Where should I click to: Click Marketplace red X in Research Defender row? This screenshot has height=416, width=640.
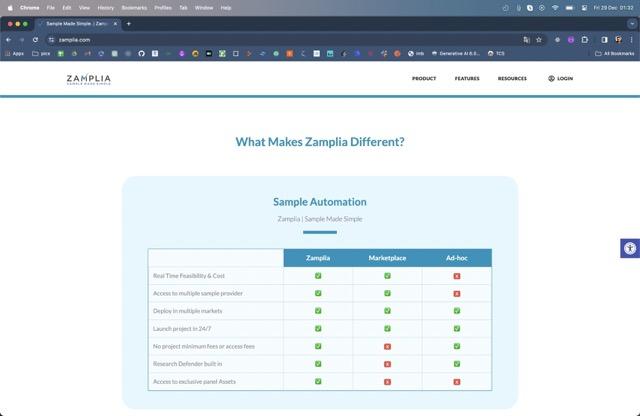pyautogui.click(x=387, y=364)
